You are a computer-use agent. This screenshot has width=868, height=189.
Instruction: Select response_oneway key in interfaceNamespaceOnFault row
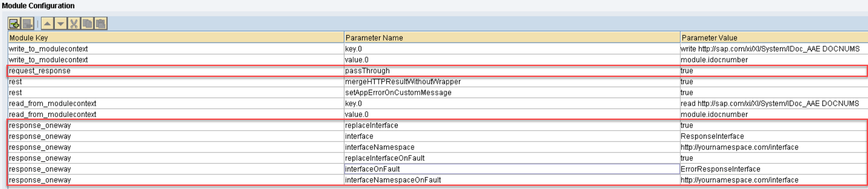(x=176, y=180)
